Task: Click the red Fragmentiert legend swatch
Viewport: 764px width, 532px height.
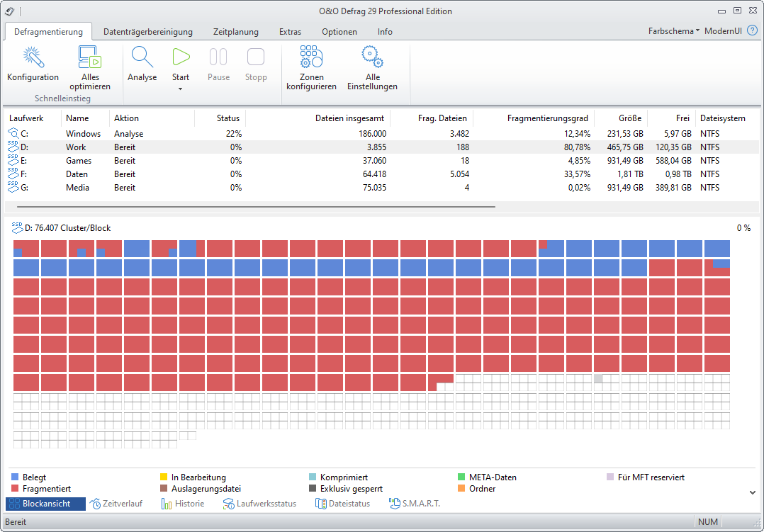Action: [15, 489]
